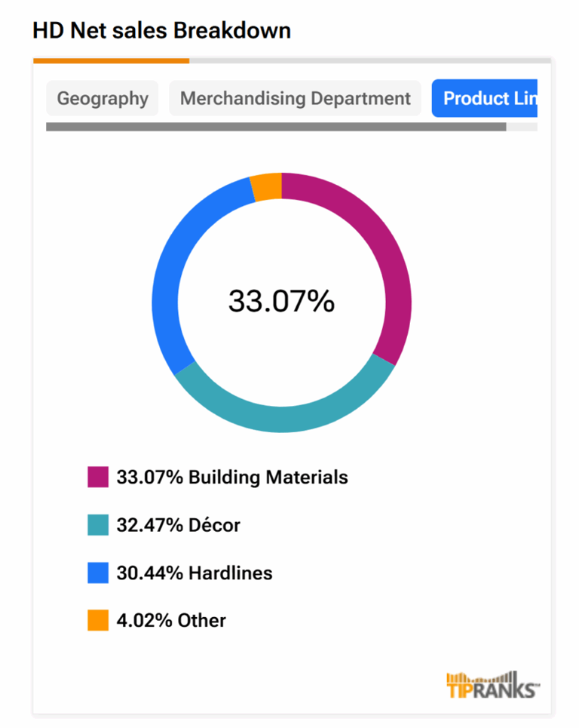Select the 4.02% Other legend label

(171, 621)
